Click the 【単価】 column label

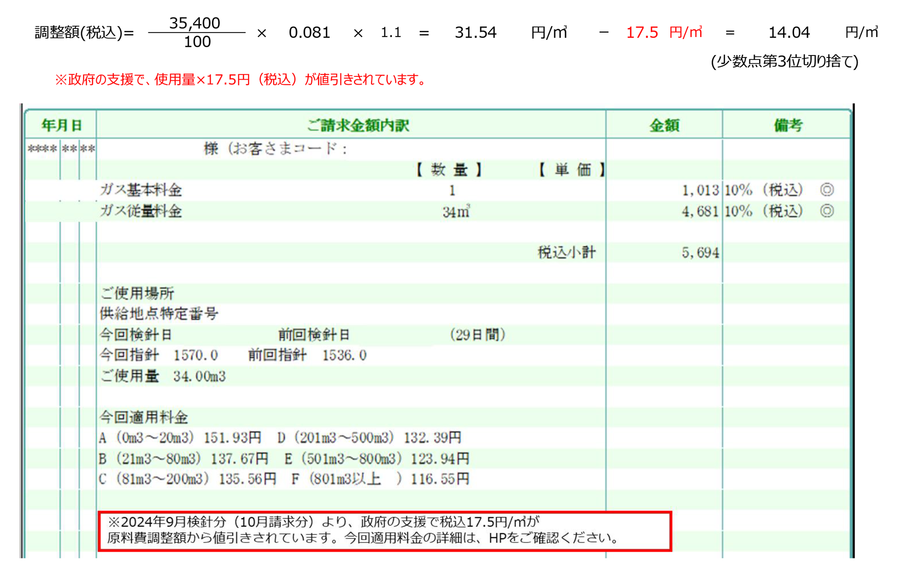coord(572,170)
